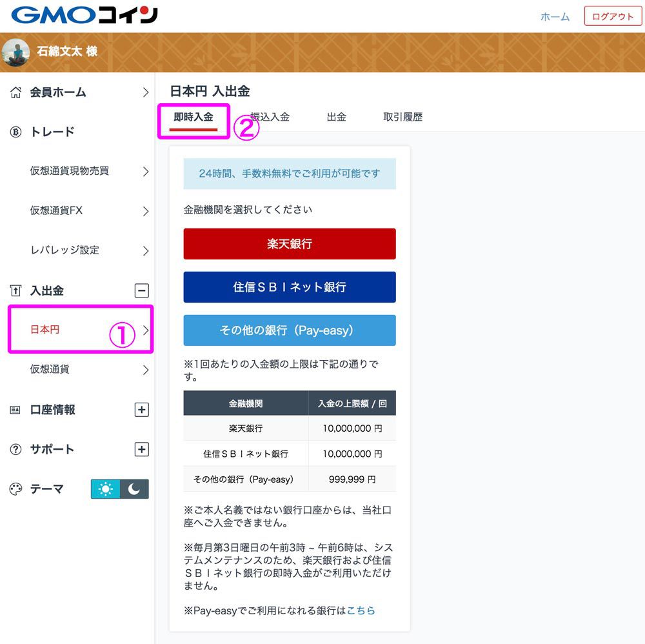645x644 pixels.
Task: Click the サポート question mark icon
Action: pyautogui.click(x=15, y=449)
